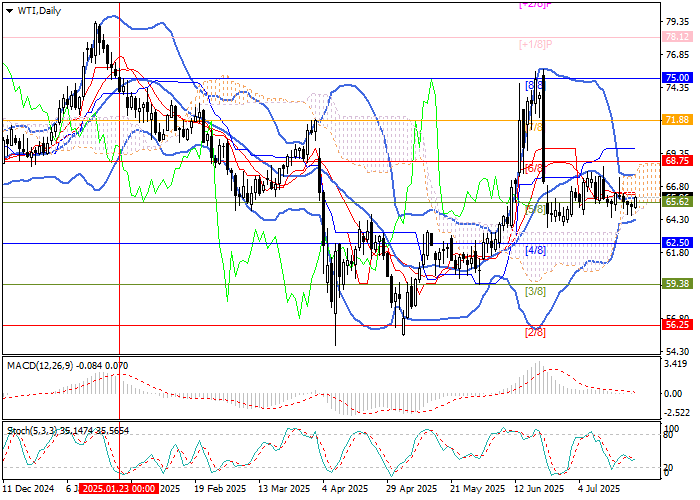Click the 65.62 current price tag
Image resolution: width=700 pixels, height=500 pixels.
677,201
